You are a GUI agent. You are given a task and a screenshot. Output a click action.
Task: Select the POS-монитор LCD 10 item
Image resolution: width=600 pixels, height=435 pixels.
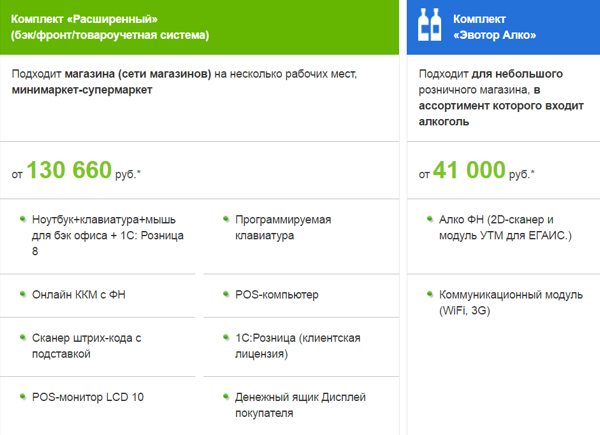[88, 397]
